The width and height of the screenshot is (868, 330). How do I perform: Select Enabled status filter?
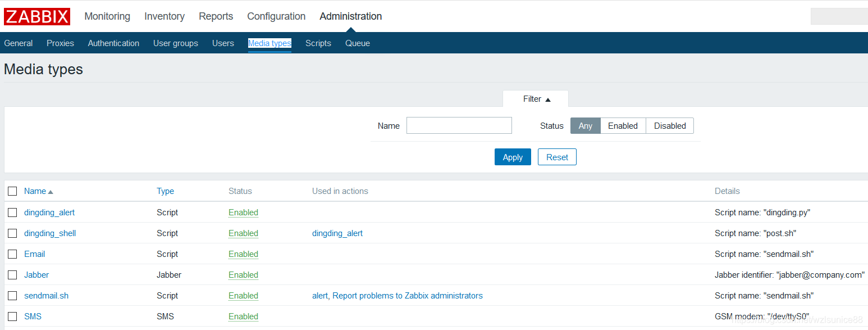tap(623, 126)
